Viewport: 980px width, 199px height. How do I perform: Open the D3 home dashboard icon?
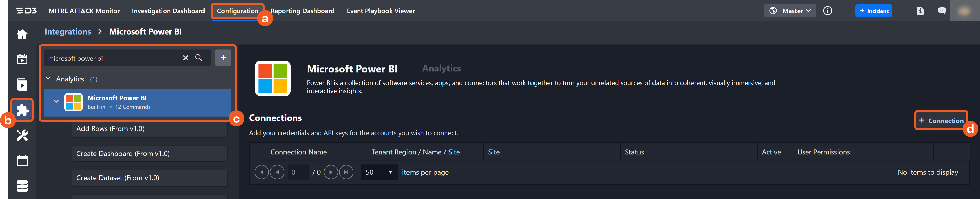pos(22,34)
